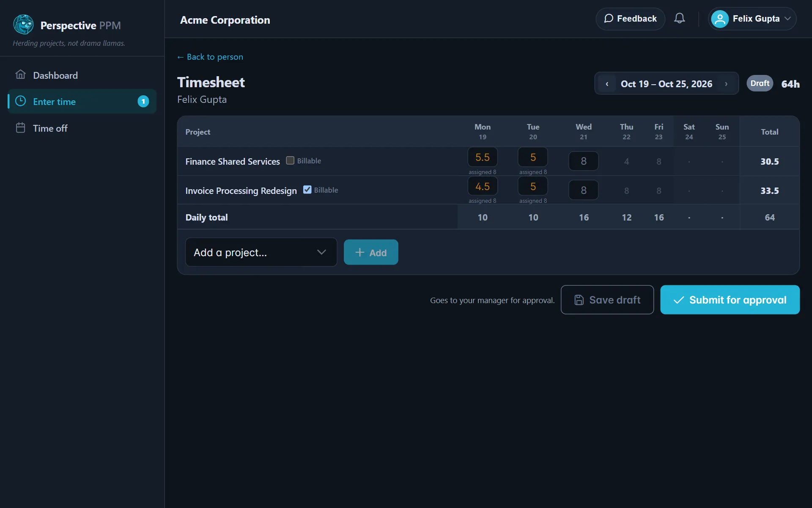Edit Monday hours for Invoice Processing Redesign
The image size is (812, 508).
click(x=483, y=186)
